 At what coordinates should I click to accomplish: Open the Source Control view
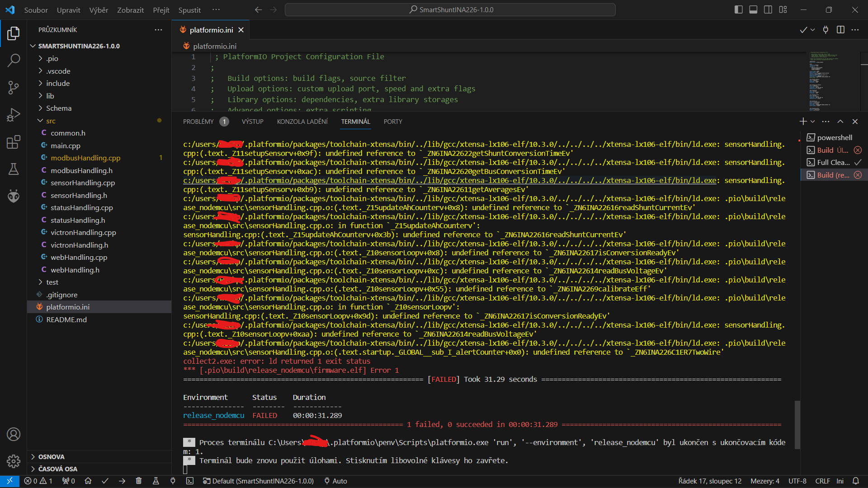(x=14, y=87)
